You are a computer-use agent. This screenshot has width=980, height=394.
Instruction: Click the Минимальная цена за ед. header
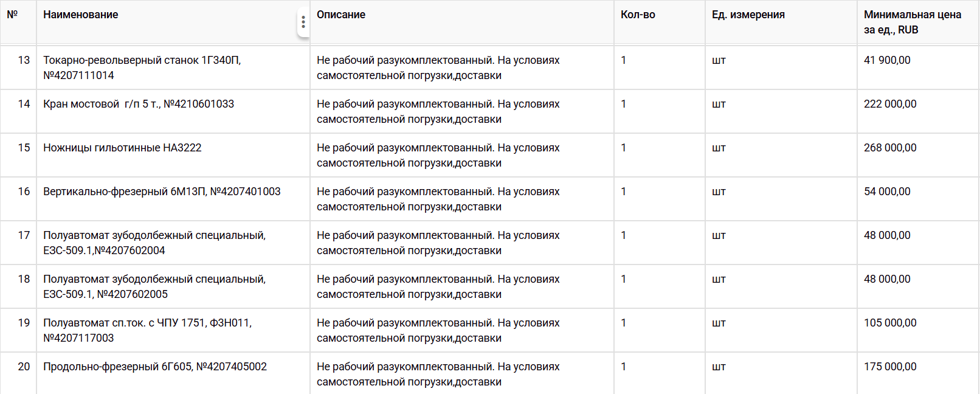912,22
